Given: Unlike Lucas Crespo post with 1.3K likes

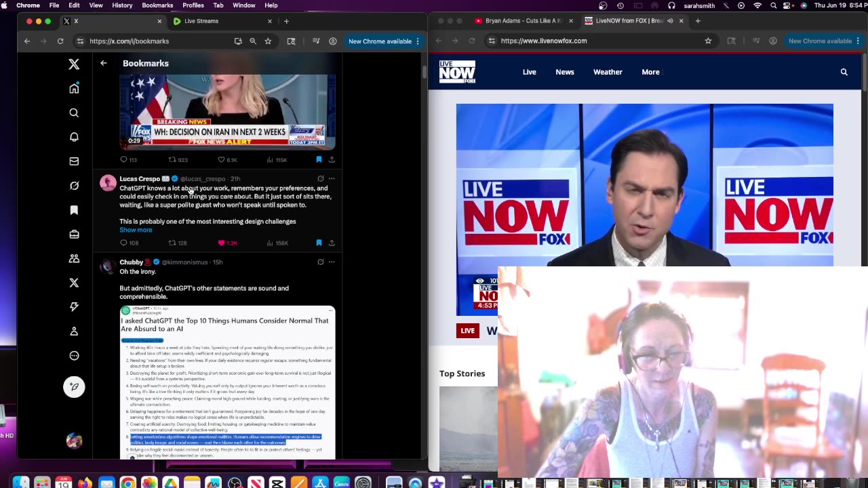Looking at the screenshot, I should [x=227, y=243].
